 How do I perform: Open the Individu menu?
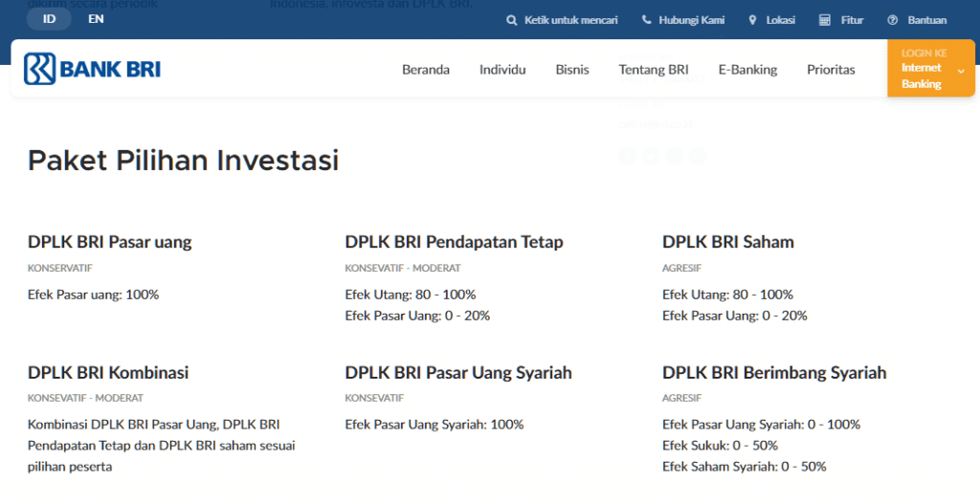coord(502,70)
